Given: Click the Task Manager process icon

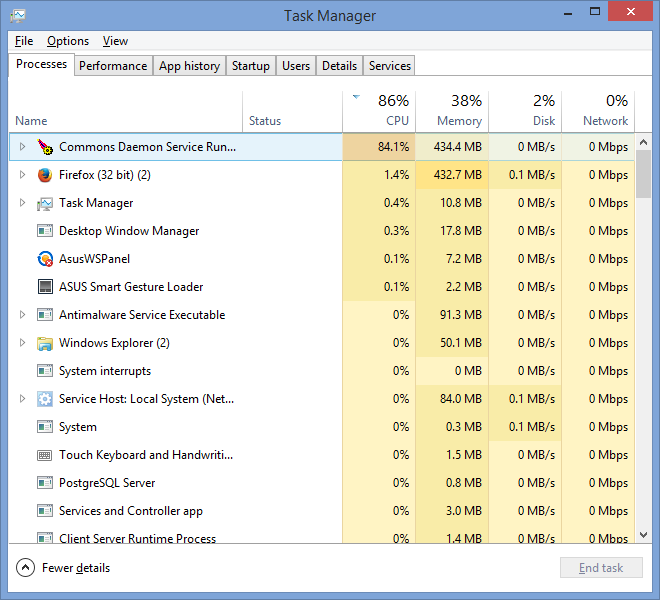Looking at the screenshot, I should 45,203.
